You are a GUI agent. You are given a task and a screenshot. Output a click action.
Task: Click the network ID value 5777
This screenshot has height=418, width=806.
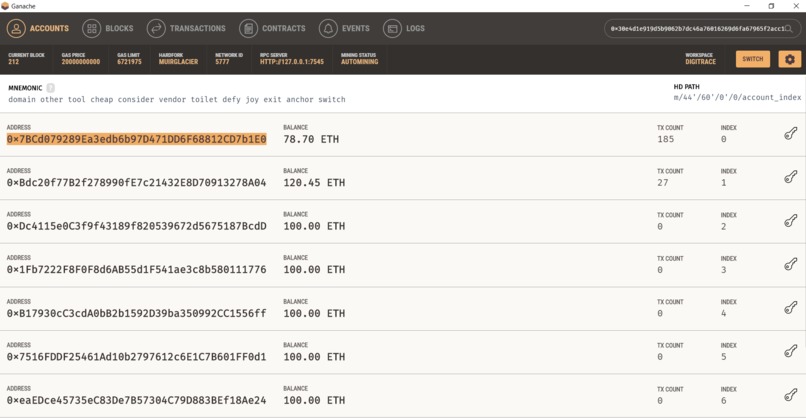coord(222,62)
